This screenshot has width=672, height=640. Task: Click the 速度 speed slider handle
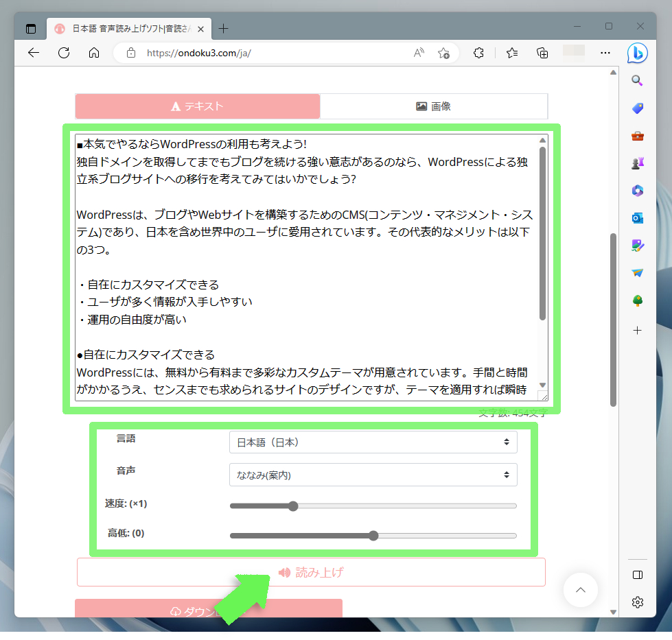(293, 506)
